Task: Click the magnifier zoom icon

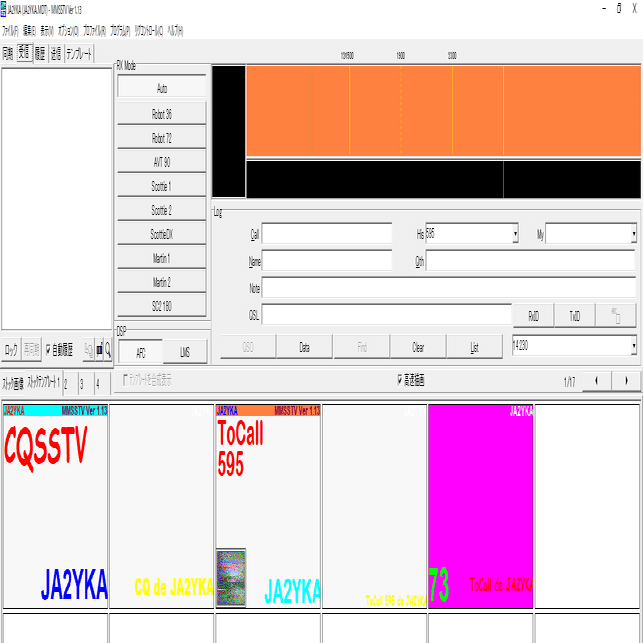Action: point(108,350)
